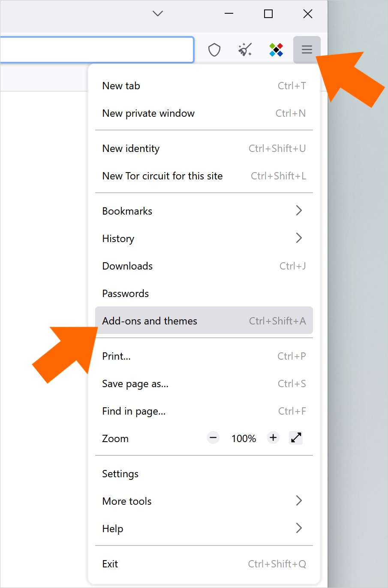Choose New Tor circuit for this site
388x588 pixels.
pyautogui.click(x=204, y=176)
